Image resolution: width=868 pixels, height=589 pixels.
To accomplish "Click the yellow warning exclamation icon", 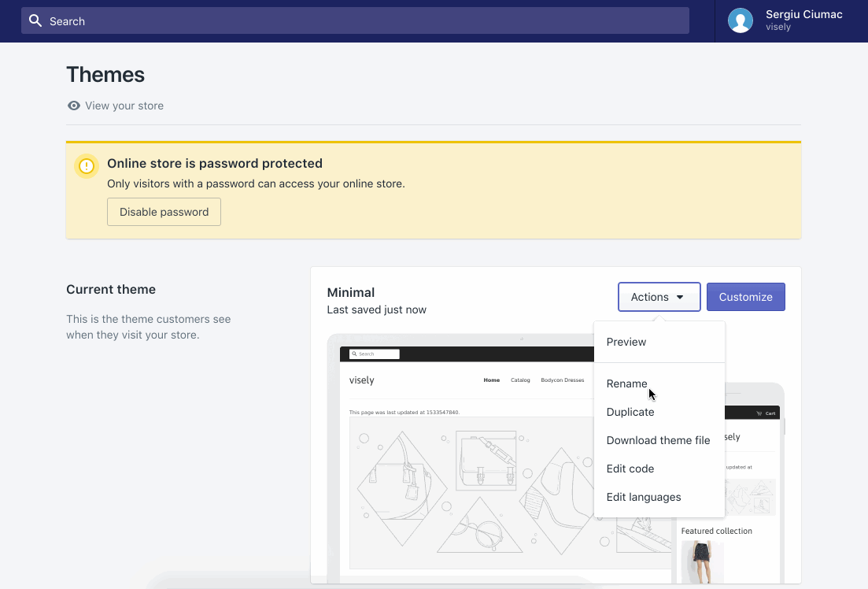I will pyautogui.click(x=86, y=166).
